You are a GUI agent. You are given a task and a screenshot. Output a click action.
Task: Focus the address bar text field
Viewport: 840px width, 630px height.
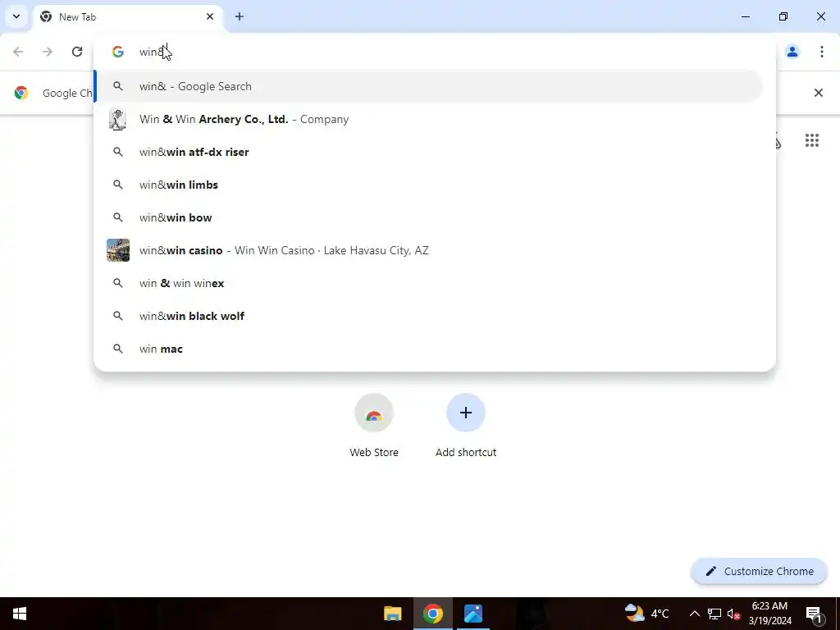434,52
